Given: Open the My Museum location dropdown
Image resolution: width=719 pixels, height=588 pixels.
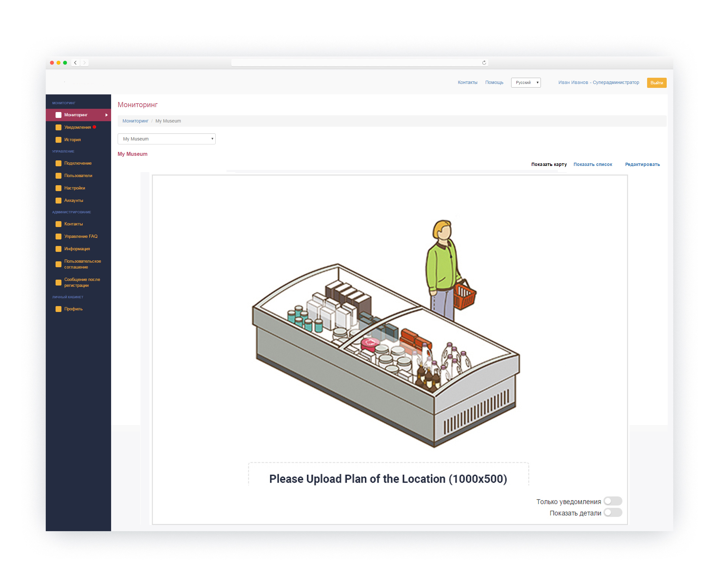Looking at the screenshot, I should point(166,139).
